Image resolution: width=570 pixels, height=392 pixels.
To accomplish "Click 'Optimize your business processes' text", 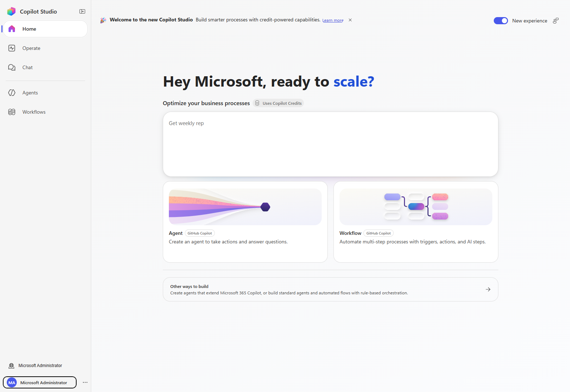I will [x=206, y=103].
